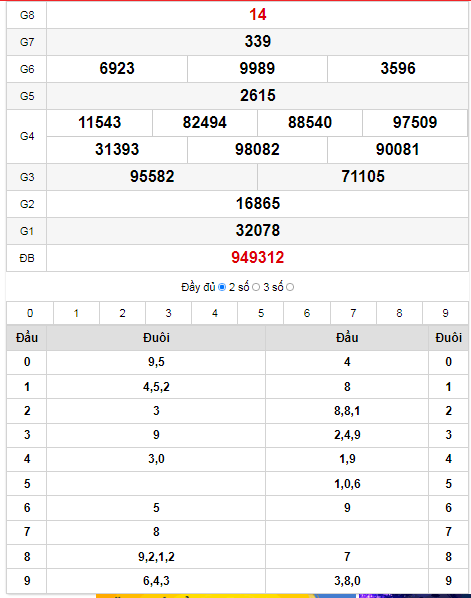Screen dimensions: 471x598
Task: Click the G7 prize row label
Action: [27, 42]
